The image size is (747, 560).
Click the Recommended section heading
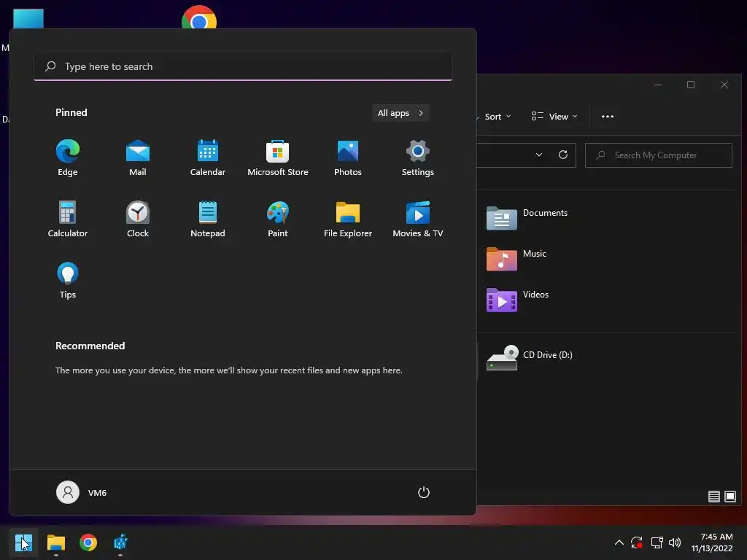90,346
